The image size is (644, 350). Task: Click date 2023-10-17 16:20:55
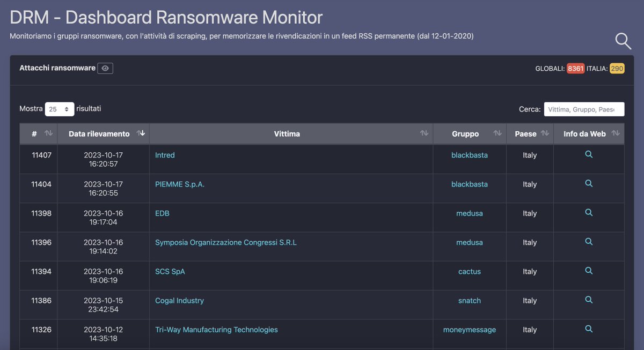pyautogui.click(x=104, y=188)
